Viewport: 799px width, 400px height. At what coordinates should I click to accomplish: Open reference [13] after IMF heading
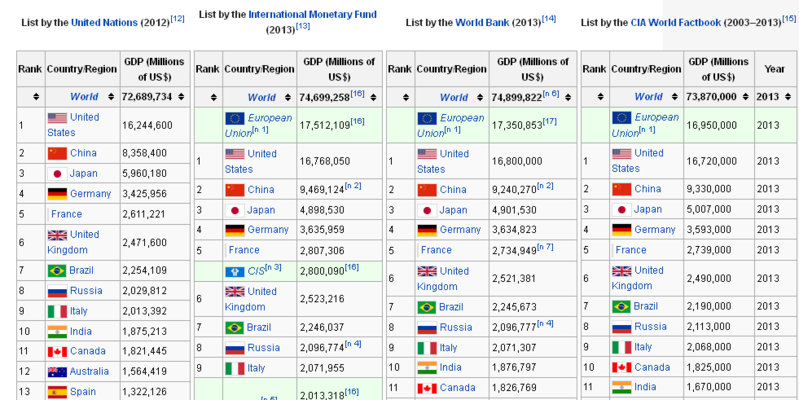[303, 26]
